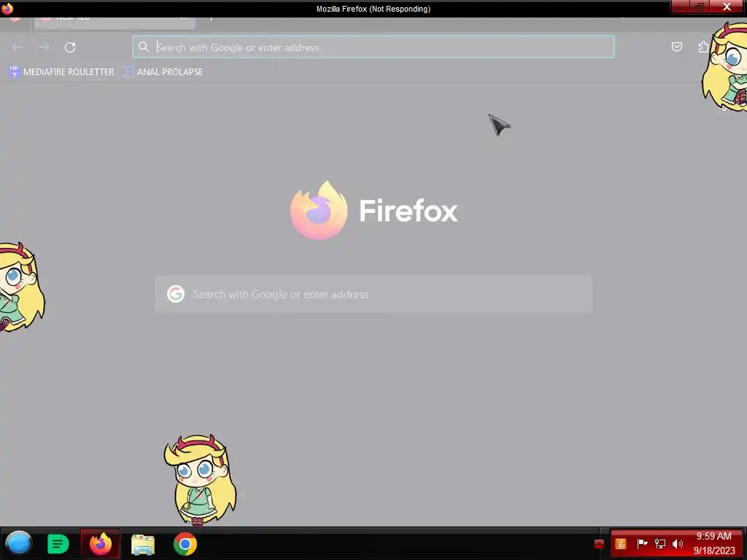
Task: Click the magnifier icon in the address bar
Action: (144, 47)
